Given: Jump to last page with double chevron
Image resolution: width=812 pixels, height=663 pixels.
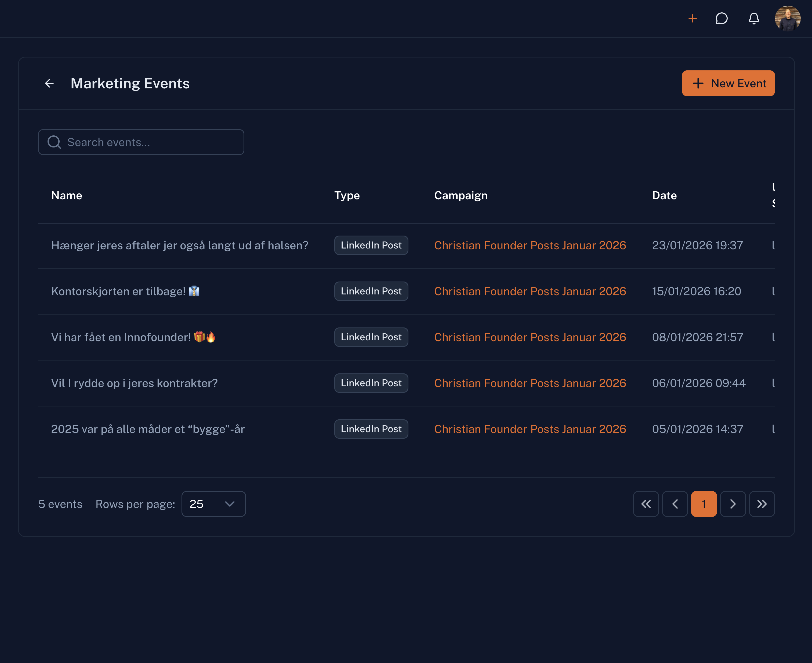Looking at the screenshot, I should (x=762, y=504).
